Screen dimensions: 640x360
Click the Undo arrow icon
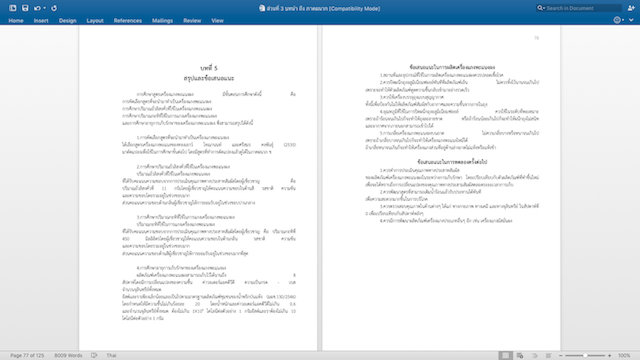37,8
